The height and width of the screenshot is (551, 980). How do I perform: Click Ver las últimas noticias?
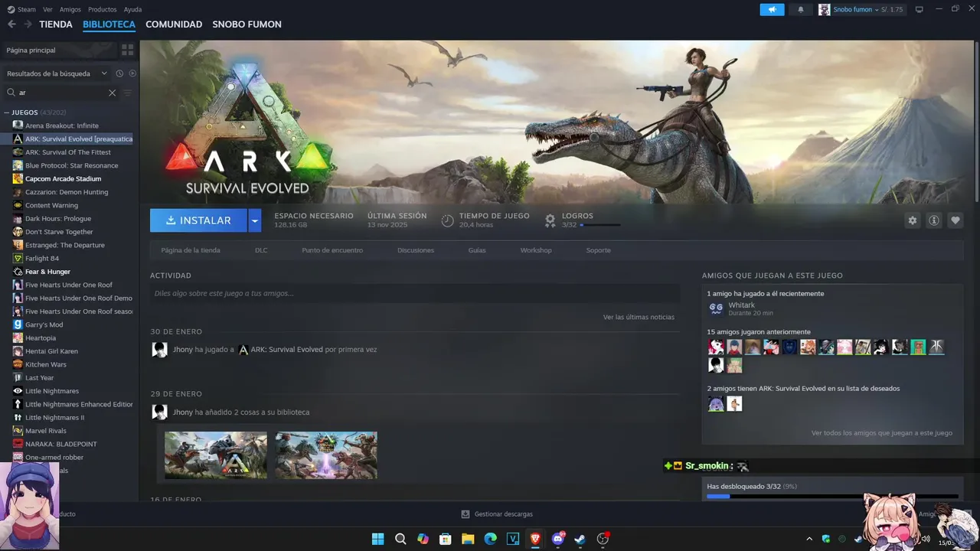pyautogui.click(x=639, y=317)
